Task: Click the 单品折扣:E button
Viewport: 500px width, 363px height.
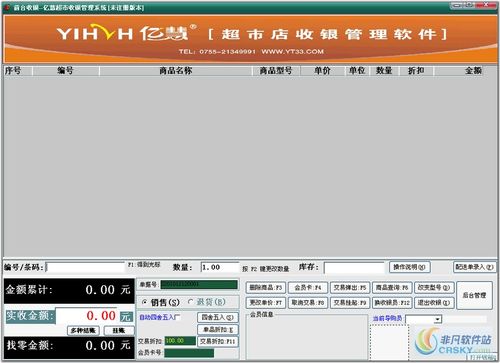Action: [218, 329]
